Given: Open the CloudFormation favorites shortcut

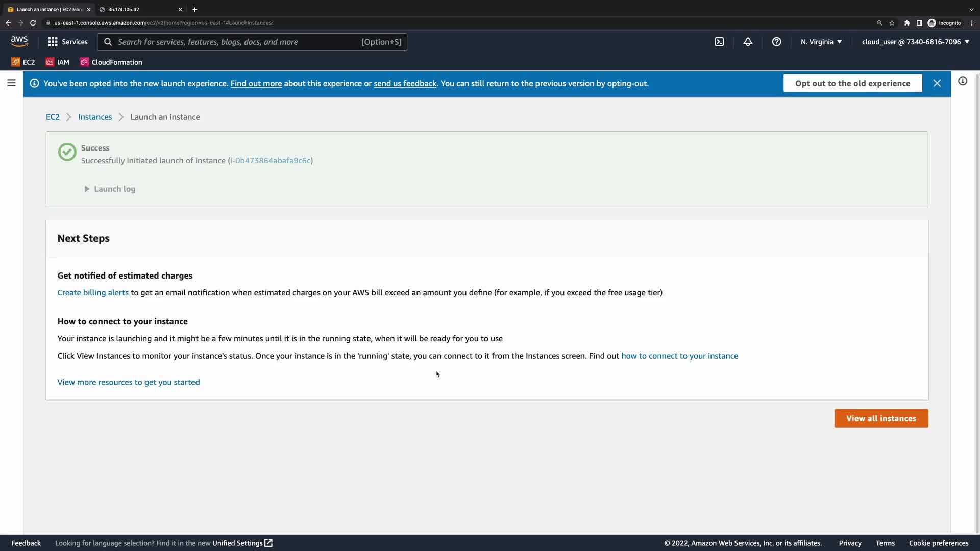Looking at the screenshot, I should tap(111, 62).
